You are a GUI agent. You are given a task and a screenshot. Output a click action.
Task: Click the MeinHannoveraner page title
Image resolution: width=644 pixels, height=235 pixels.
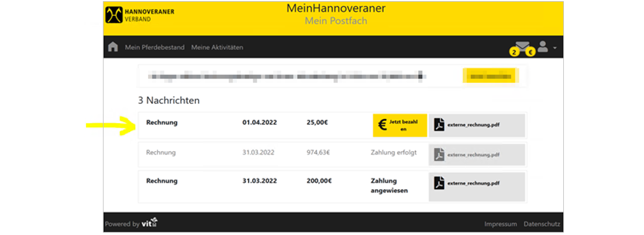pos(336,9)
